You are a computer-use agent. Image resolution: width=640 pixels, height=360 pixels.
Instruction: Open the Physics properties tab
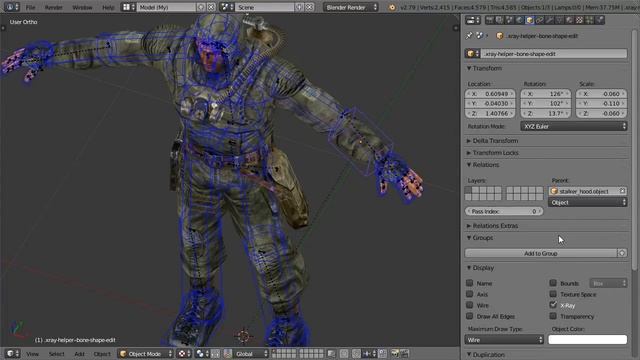pyautogui.click(x=599, y=20)
